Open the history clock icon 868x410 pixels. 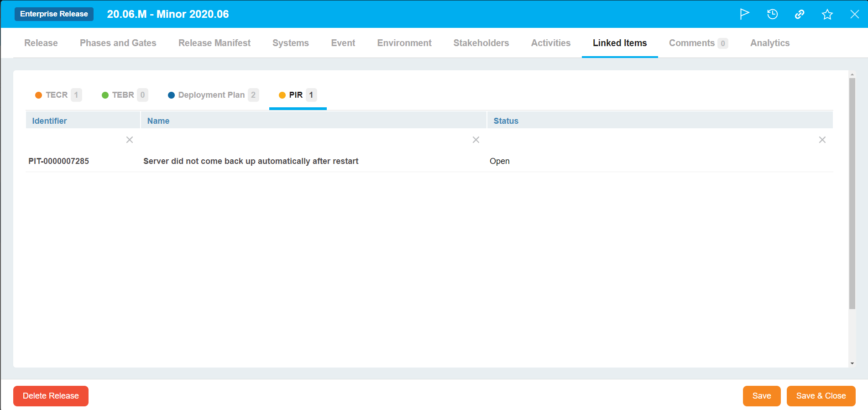click(772, 14)
